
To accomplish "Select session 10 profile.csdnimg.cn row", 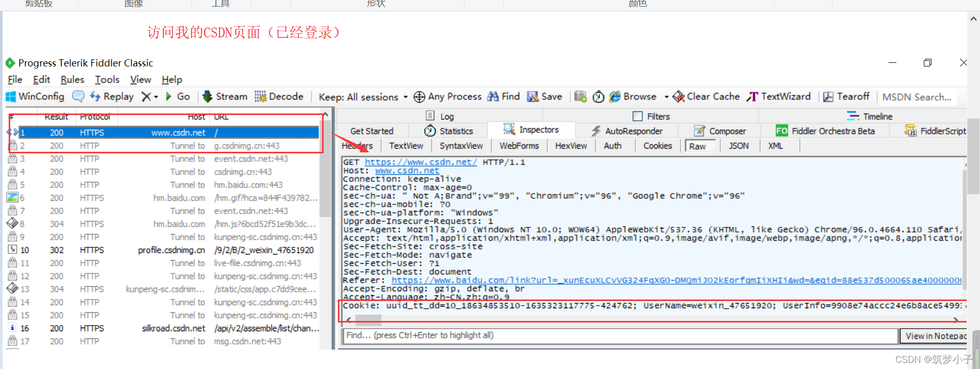I will pos(163,250).
